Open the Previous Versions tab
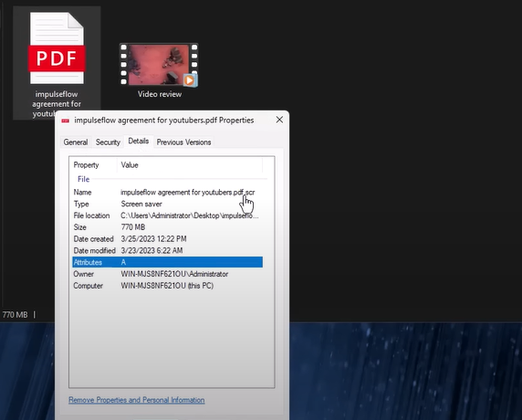The width and height of the screenshot is (522, 420). 183,142
